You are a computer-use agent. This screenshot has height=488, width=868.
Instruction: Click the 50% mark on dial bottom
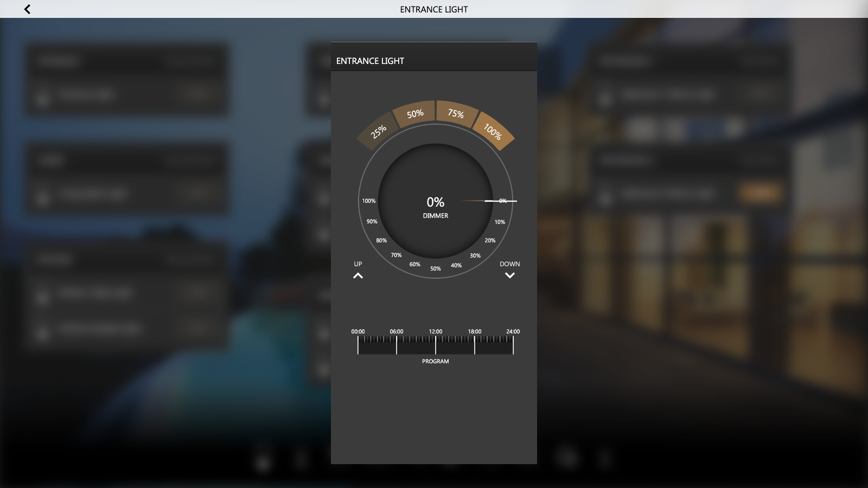point(436,268)
